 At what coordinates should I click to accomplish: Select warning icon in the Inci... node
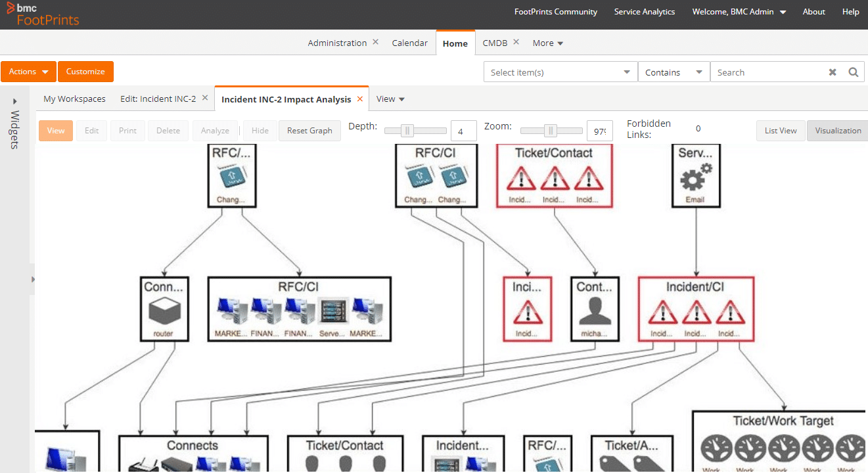click(x=527, y=313)
